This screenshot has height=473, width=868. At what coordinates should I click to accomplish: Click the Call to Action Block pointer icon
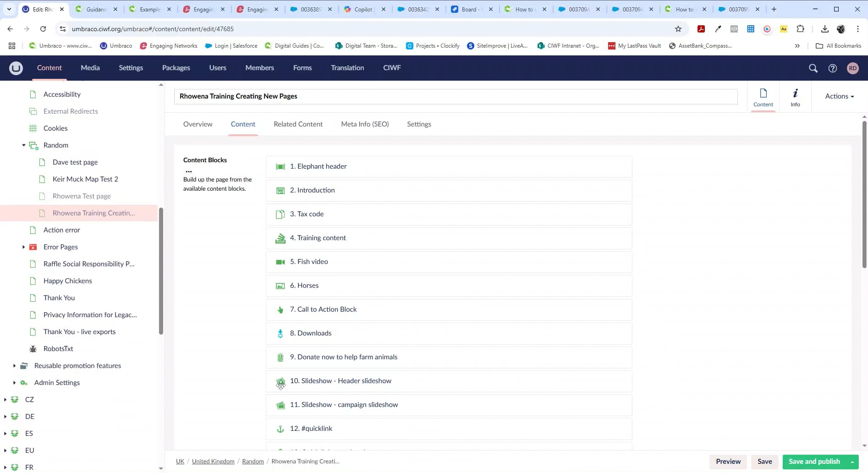[280, 309]
